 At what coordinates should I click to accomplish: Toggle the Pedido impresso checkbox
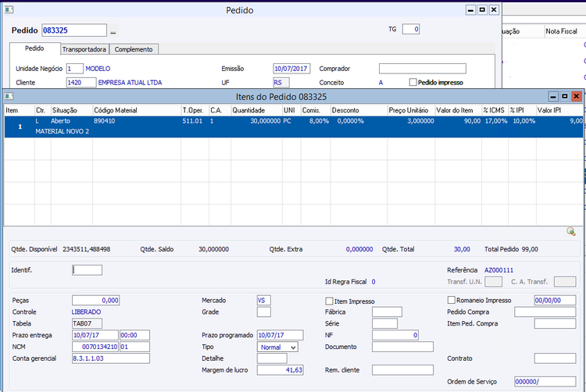coord(413,82)
